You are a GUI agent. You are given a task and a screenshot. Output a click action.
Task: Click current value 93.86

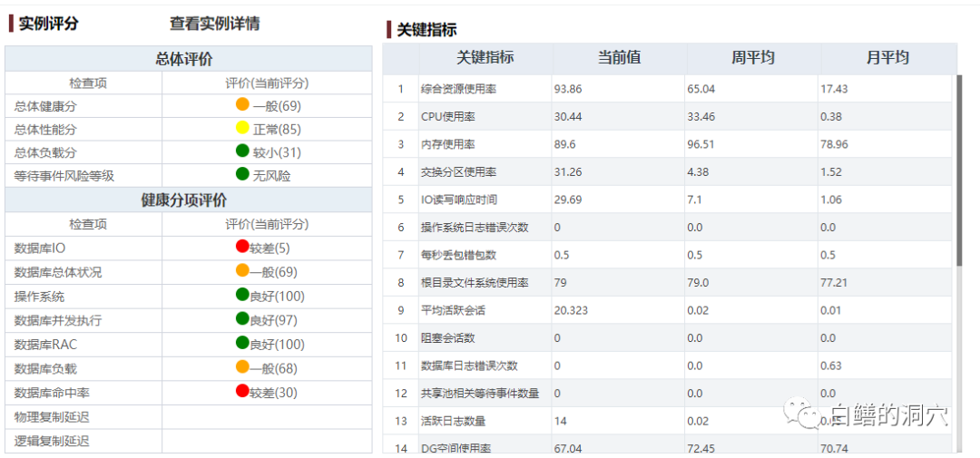point(568,90)
